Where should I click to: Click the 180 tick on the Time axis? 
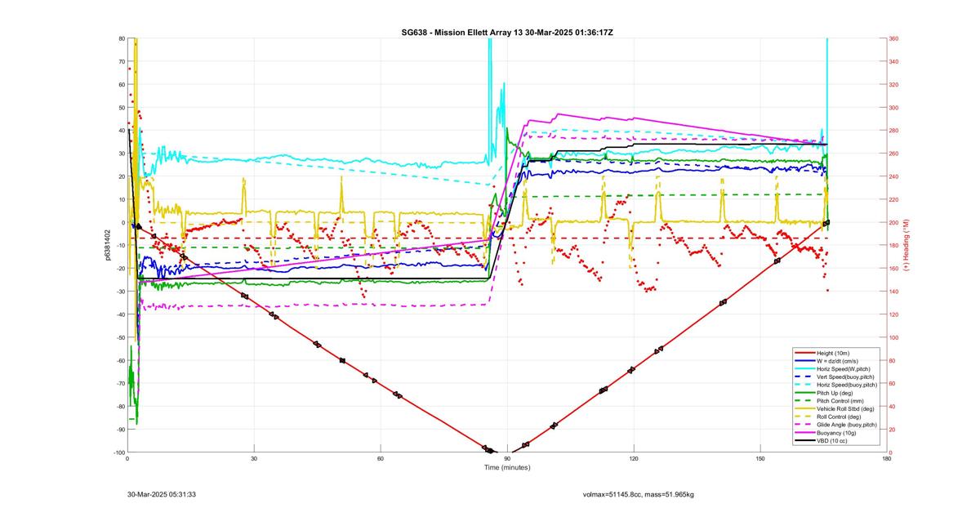887,459
